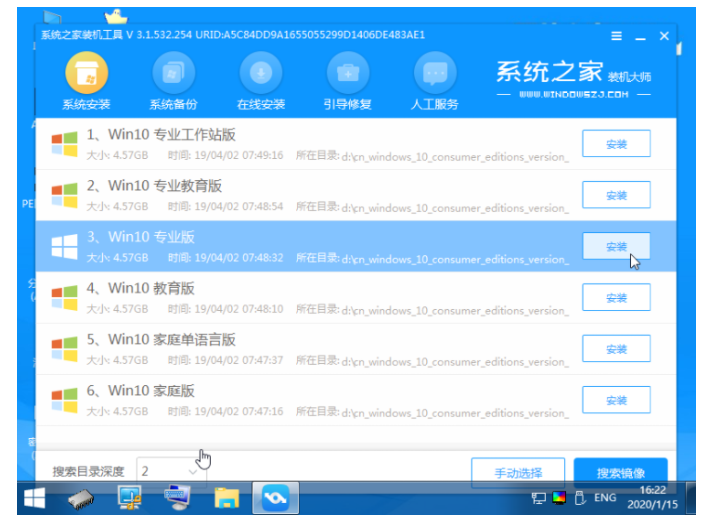
Task: Install Win10 专业教育版 via its 安装 button
Action: 615,195
